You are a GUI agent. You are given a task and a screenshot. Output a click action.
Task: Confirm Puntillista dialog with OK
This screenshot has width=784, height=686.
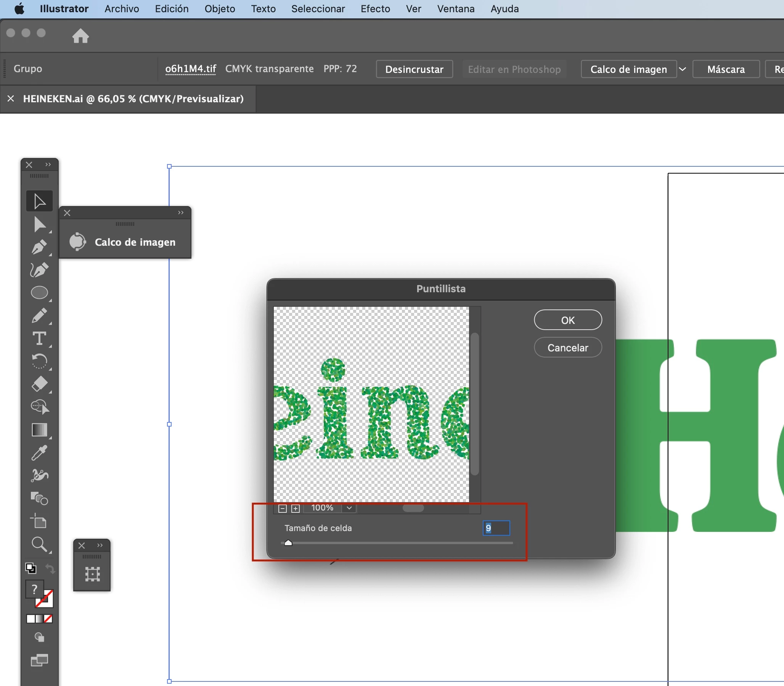click(567, 320)
